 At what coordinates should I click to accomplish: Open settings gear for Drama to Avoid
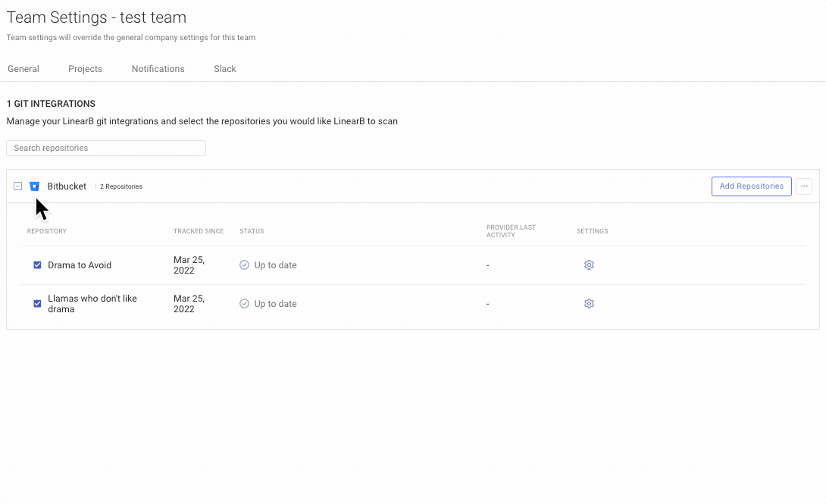(589, 265)
